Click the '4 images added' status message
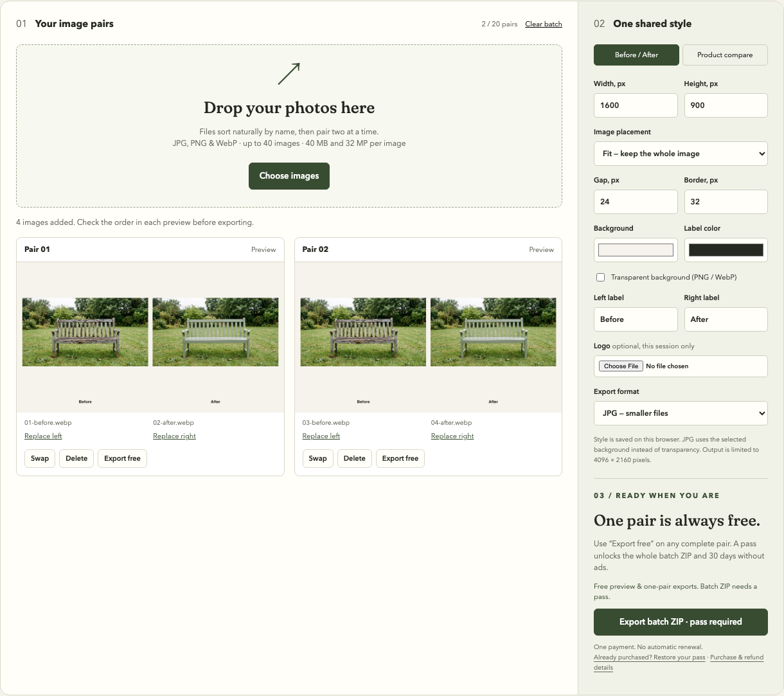The width and height of the screenshot is (784, 696). pyautogui.click(x=135, y=222)
